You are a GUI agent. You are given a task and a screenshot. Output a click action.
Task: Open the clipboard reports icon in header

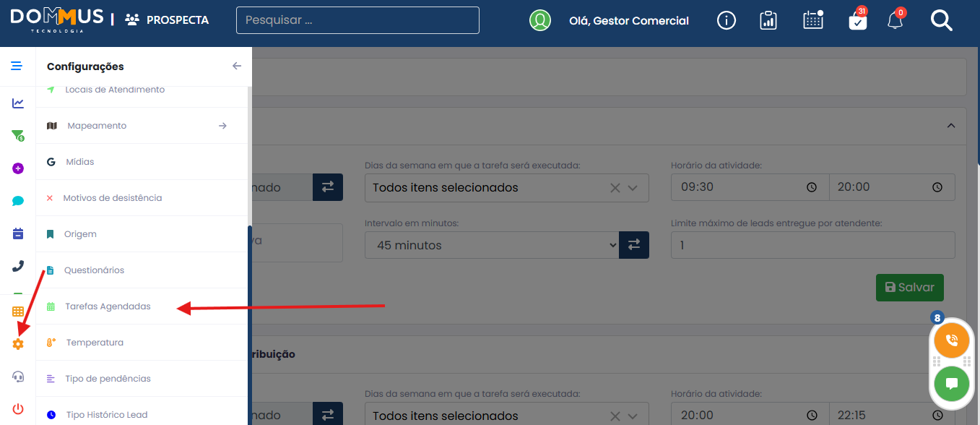[768, 20]
